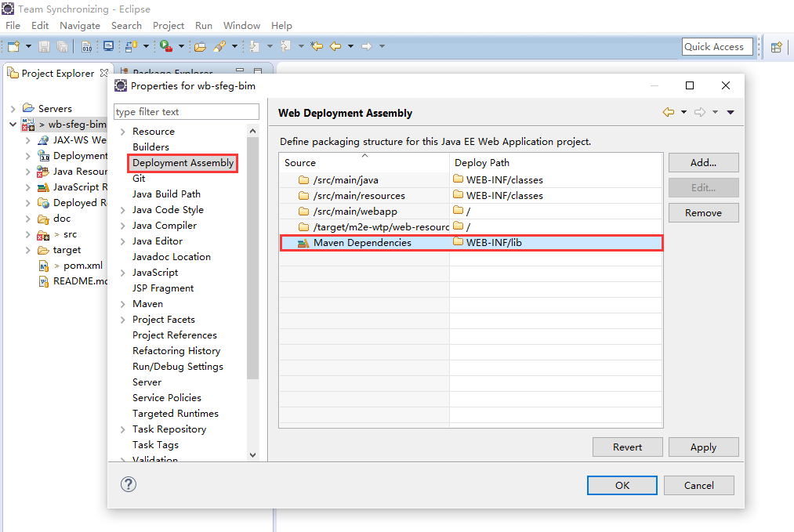Click the Source column header
Viewport: 794px width, 532px height.
coord(364,162)
